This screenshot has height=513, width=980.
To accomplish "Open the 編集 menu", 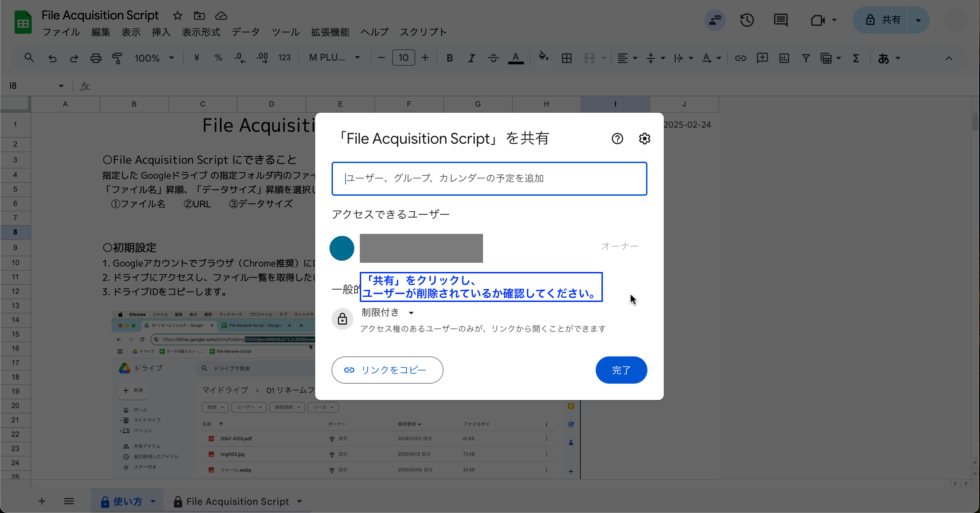I will [x=101, y=32].
